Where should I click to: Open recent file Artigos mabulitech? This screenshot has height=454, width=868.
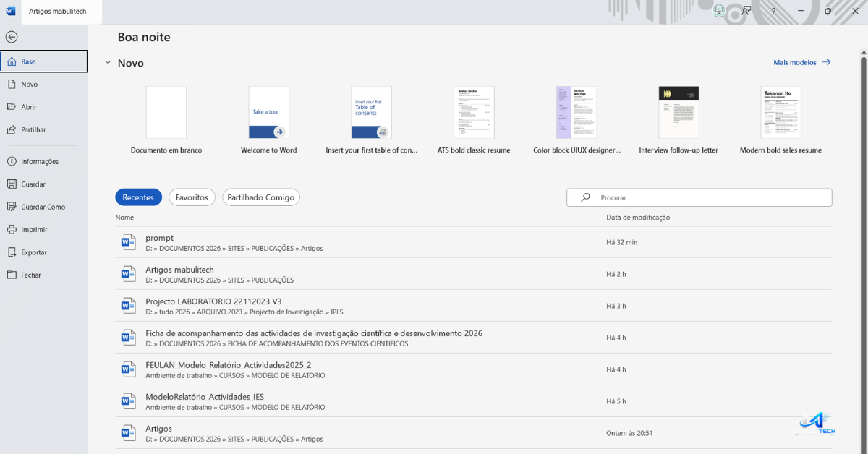(474, 274)
